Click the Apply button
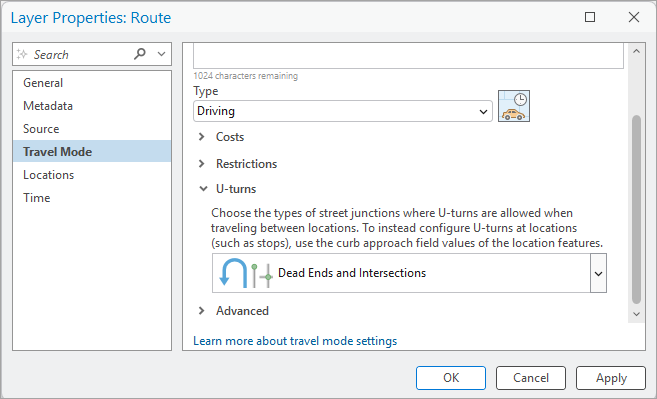This screenshot has height=399, width=657. (611, 378)
